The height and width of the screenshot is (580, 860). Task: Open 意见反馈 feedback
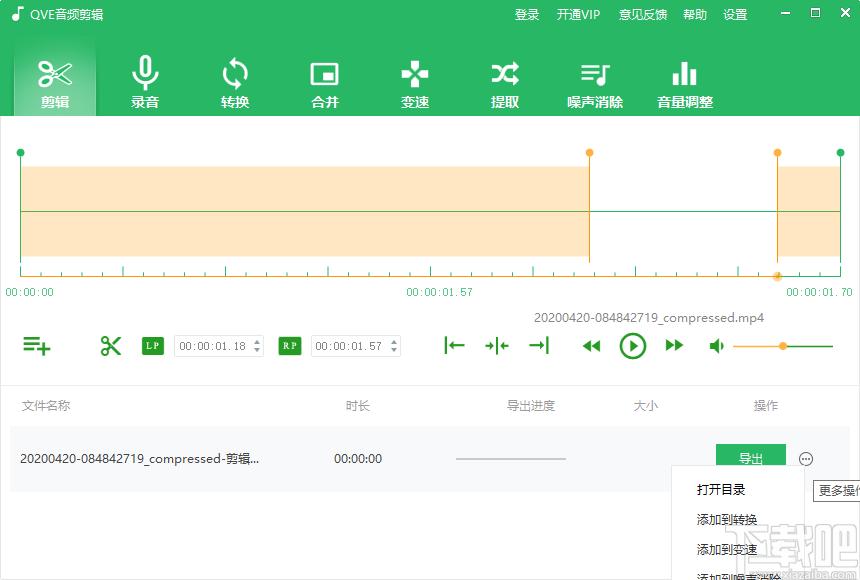pos(643,15)
